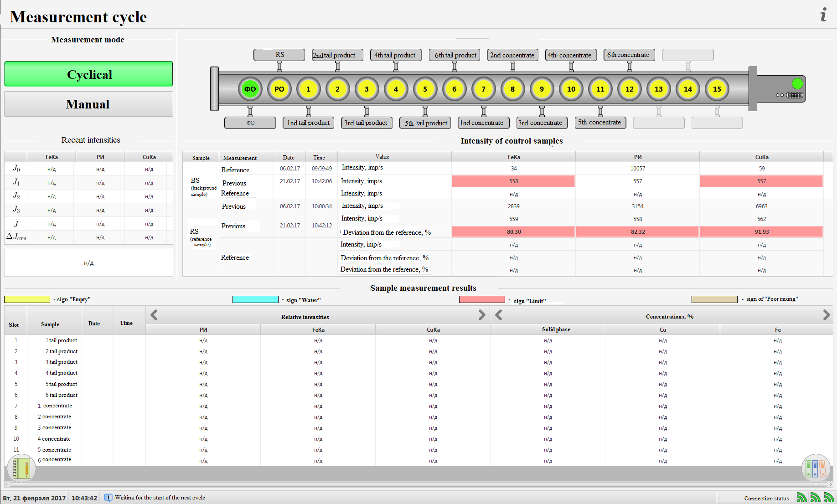The width and height of the screenshot is (837, 504).
Task: Click the pink "Limit" sign color swatch
Action: tap(482, 299)
